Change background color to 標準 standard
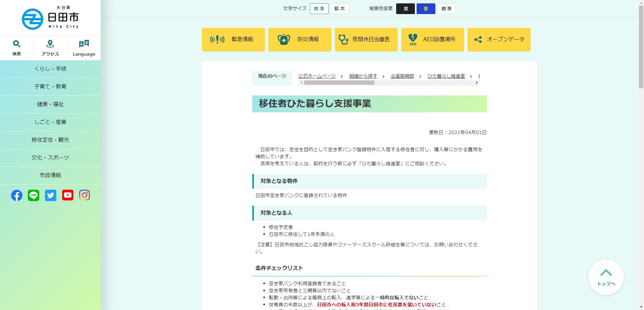 pos(446,9)
